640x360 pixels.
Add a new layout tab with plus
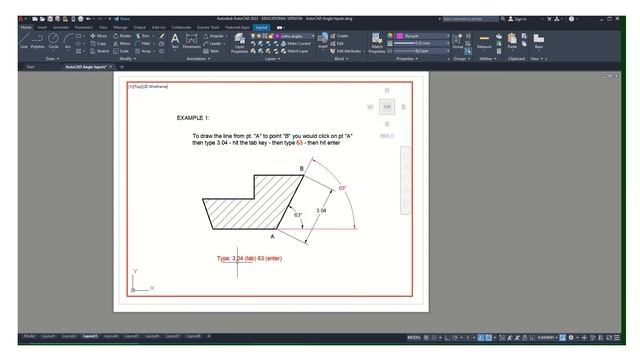(x=209, y=336)
